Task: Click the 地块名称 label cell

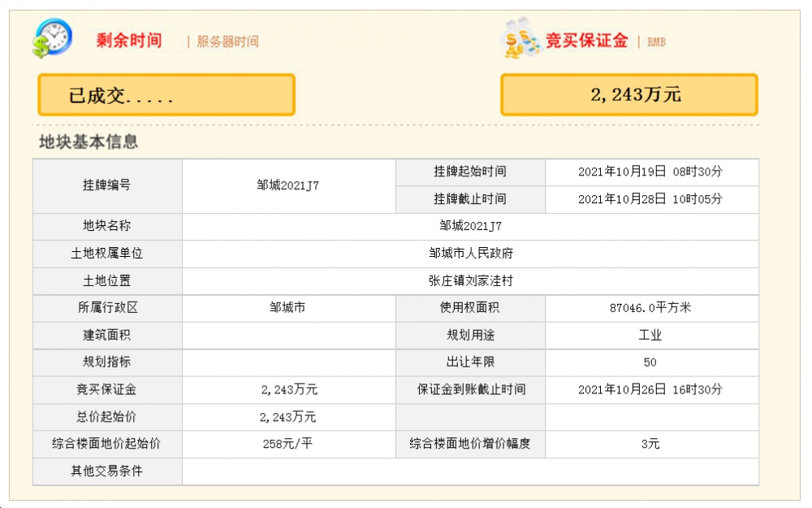Action: tap(107, 226)
